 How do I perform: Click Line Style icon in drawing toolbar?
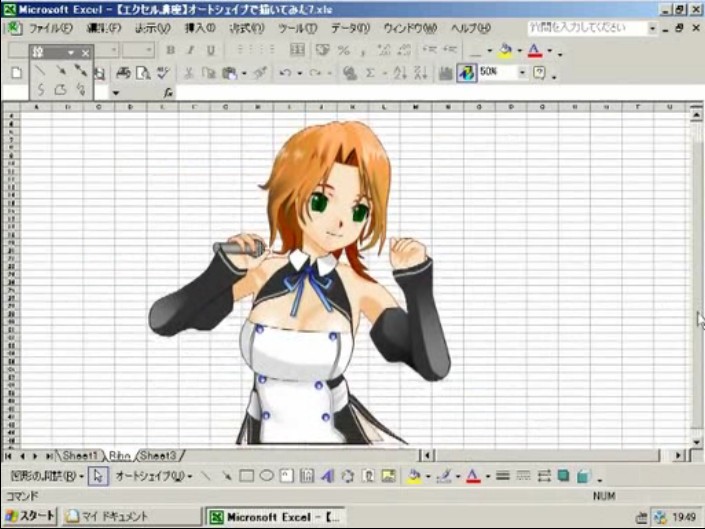click(x=503, y=476)
